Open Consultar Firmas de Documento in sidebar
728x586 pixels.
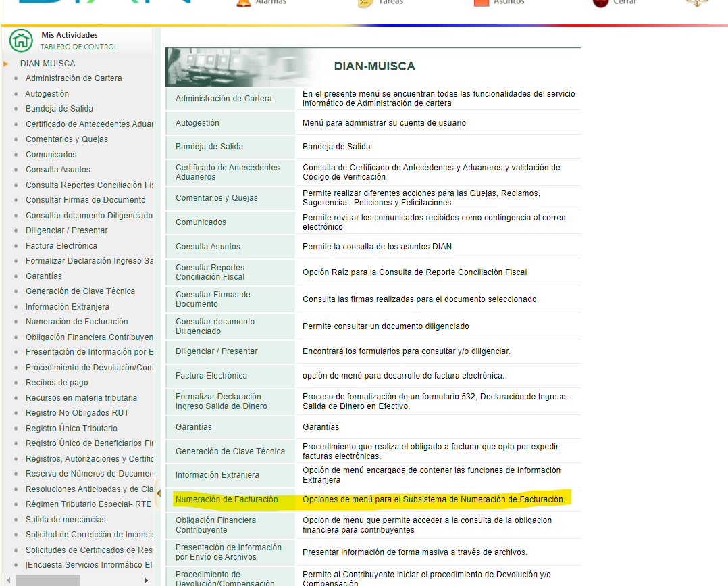tap(85, 200)
